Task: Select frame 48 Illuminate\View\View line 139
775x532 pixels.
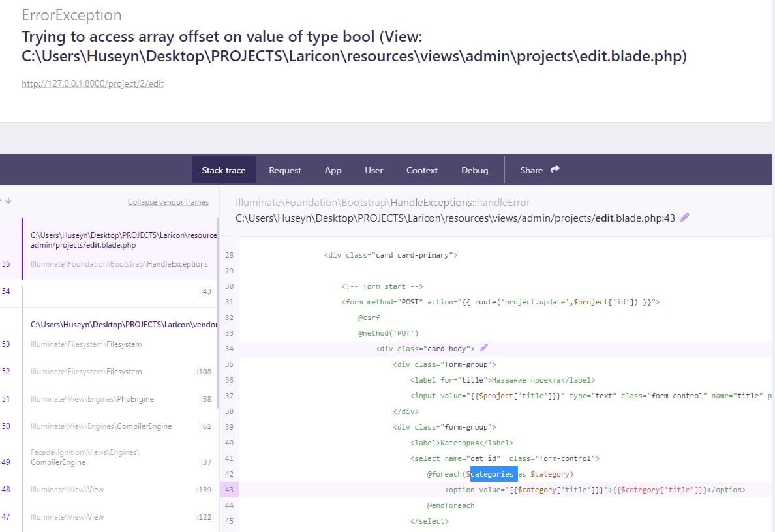Action: [x=117, y=490]
